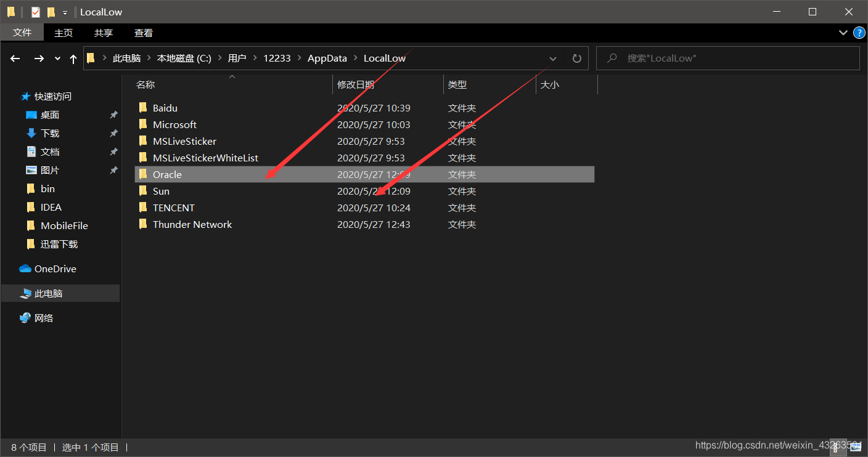868x457 pixels.
Task: Open the blue help question icon
Action: coord(859,32)
